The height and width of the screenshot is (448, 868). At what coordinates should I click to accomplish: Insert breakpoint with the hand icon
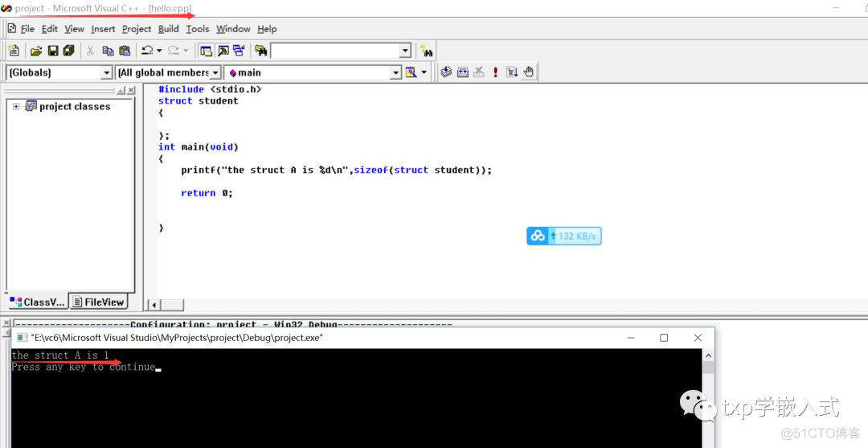click(x=529, y=72)
